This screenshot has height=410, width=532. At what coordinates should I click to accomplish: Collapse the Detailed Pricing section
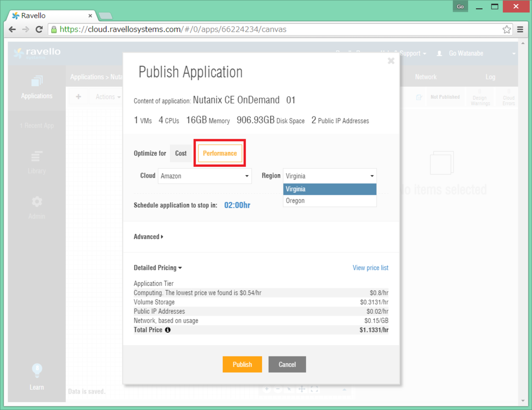click(158, 268)
